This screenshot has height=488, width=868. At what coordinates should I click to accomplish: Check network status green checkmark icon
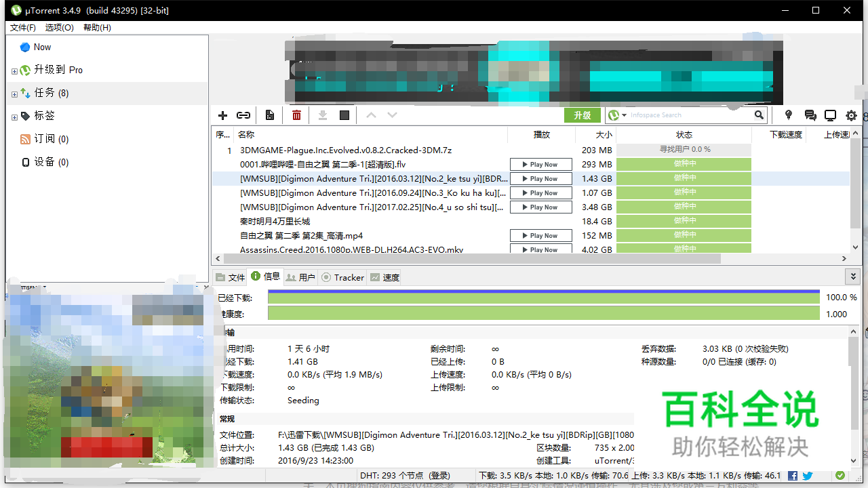pyautogui.click(x=840, y=476)
